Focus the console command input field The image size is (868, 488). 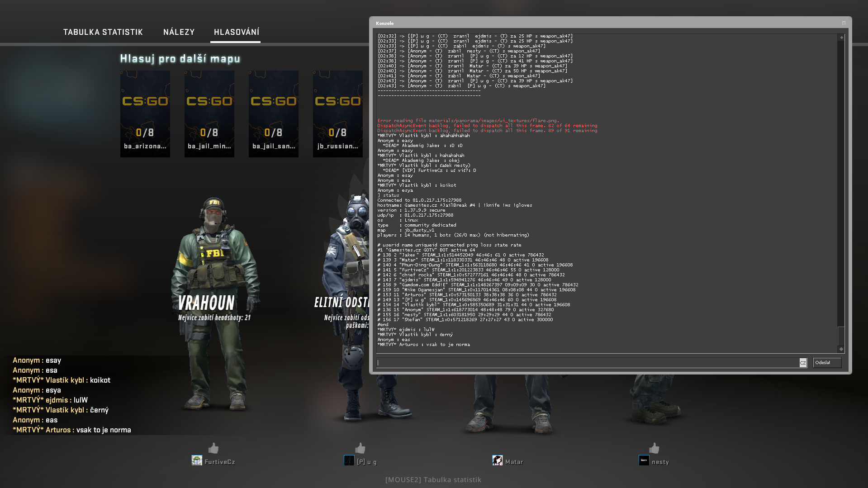(x=587, y=363)
